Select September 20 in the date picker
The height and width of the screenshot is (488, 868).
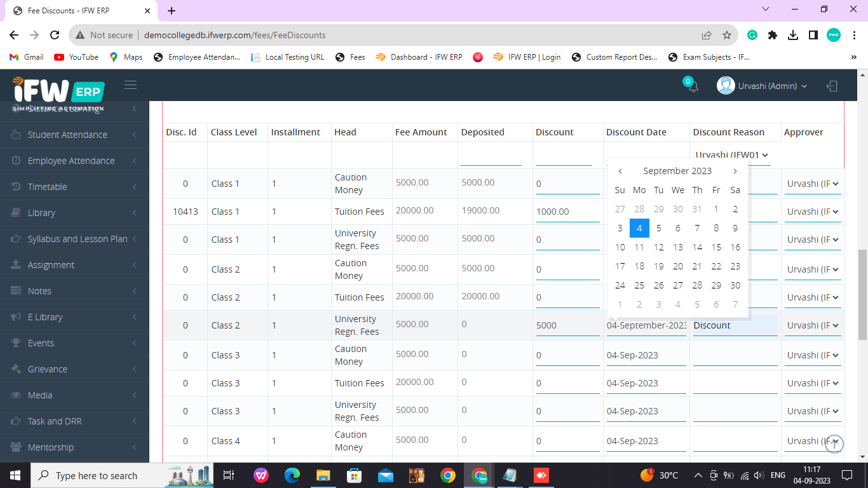pos(678,266)
